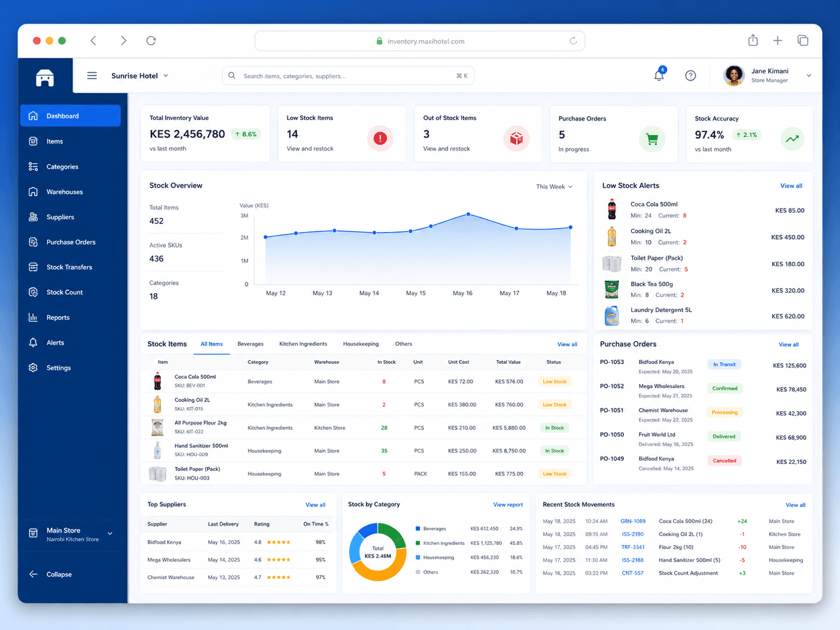
Task: Show tab overview icon in browser
Action: point(803,40)
